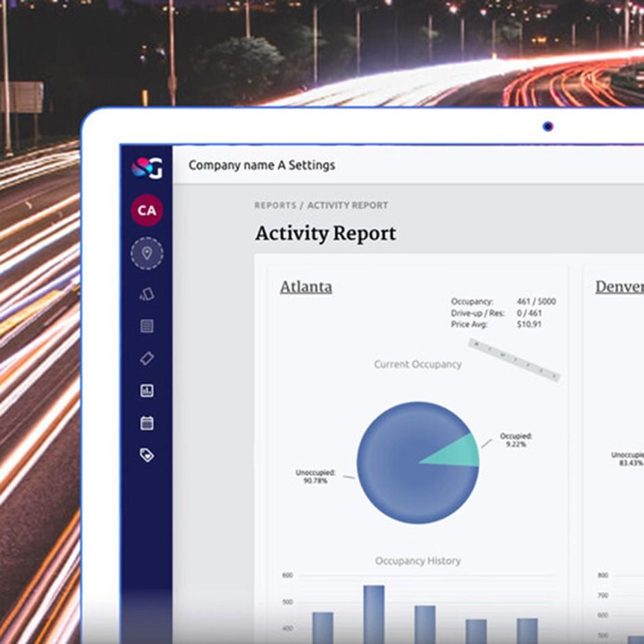Click the REPORTS breadcrumb item
Image resolution: width=644 pixels, height=644 pixels.
[x=275, y=205]
